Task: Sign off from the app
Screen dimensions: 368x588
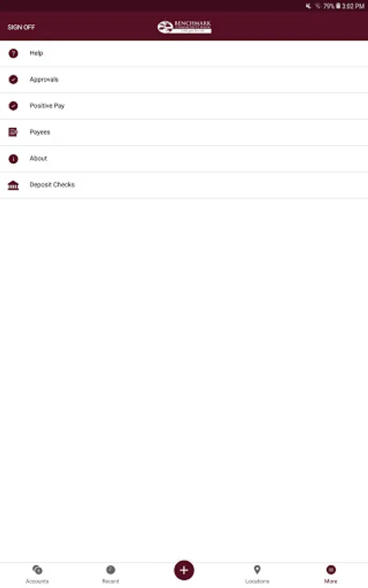Action: click(x=21, y=27)
